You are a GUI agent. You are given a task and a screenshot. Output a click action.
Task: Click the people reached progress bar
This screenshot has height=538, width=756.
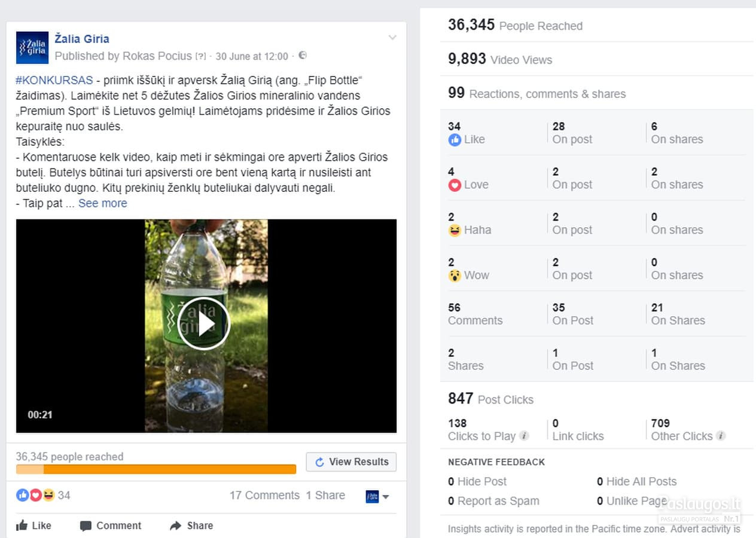[156, 469]
